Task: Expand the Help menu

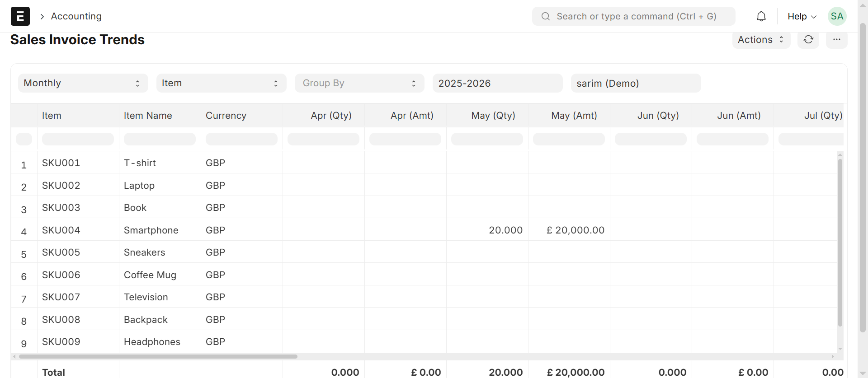Action: [x=802, y=16]
